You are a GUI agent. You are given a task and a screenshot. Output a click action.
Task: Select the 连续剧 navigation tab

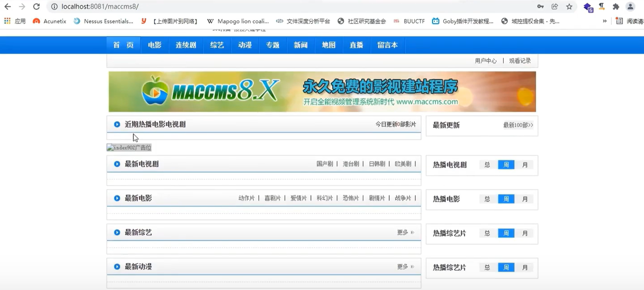[186, 45]
